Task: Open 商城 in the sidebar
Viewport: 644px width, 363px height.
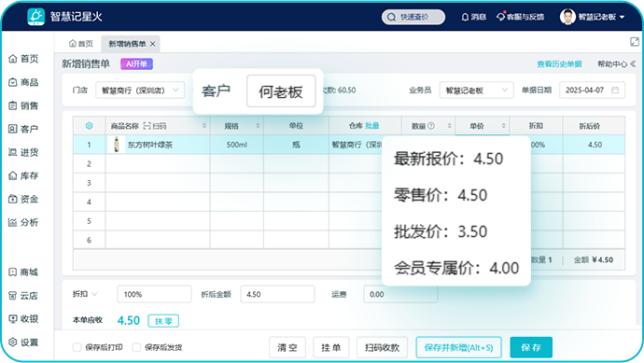Action: coord(24,272)
